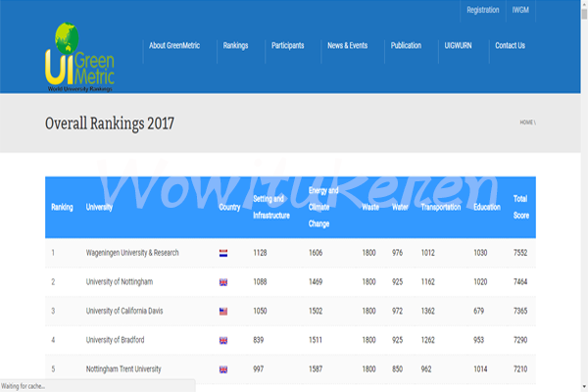Image resolution: width=588 pixels, height=392 pixels.
Task: Click total score 7365
Action: click(x=520, y=311)
